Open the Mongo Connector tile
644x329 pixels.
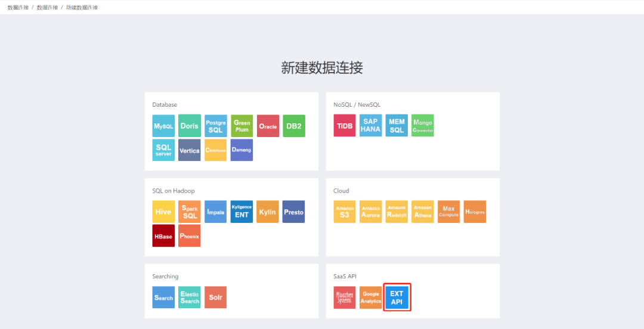coord(423,126)
